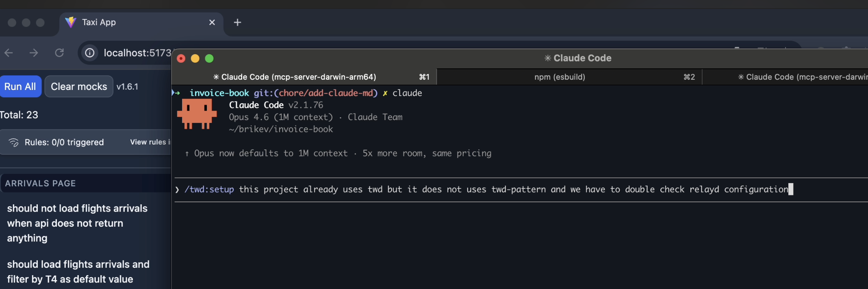Collapse the ARRIVALS PAGE section
This screenshot has height=289, width=868.
86,183
